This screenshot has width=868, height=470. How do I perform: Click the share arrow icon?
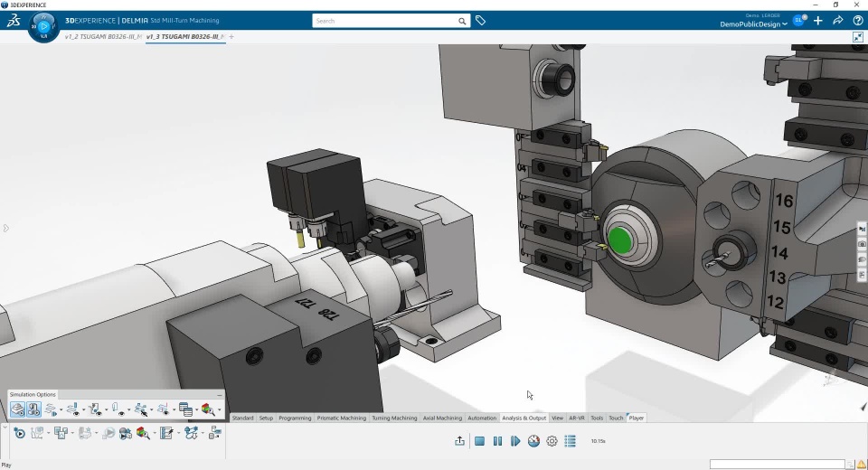[x=837, y=21]
